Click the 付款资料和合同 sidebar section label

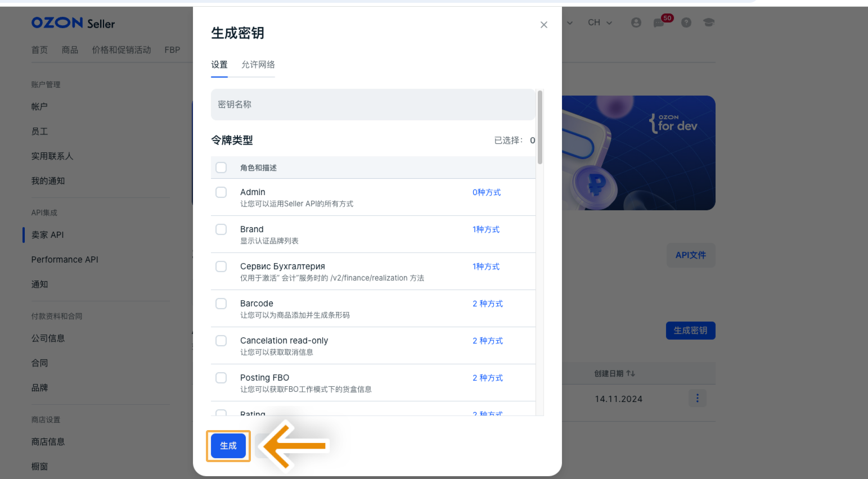(x=57, y=316)
